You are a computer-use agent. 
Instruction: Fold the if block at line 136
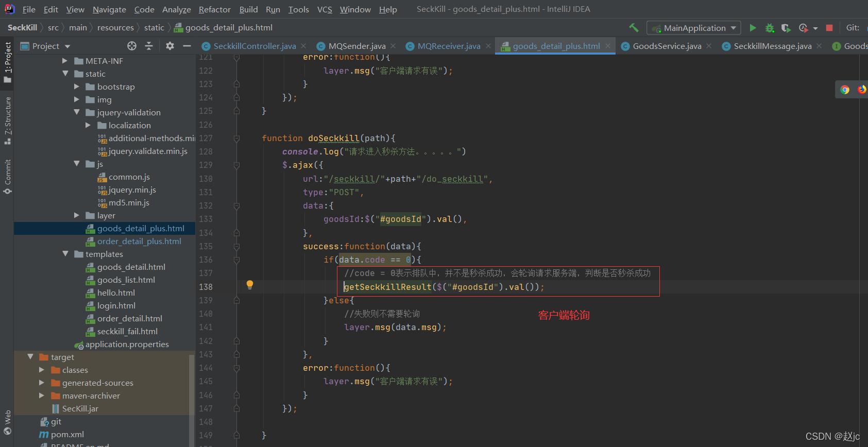pyautogui.click(x=236, y=260)
